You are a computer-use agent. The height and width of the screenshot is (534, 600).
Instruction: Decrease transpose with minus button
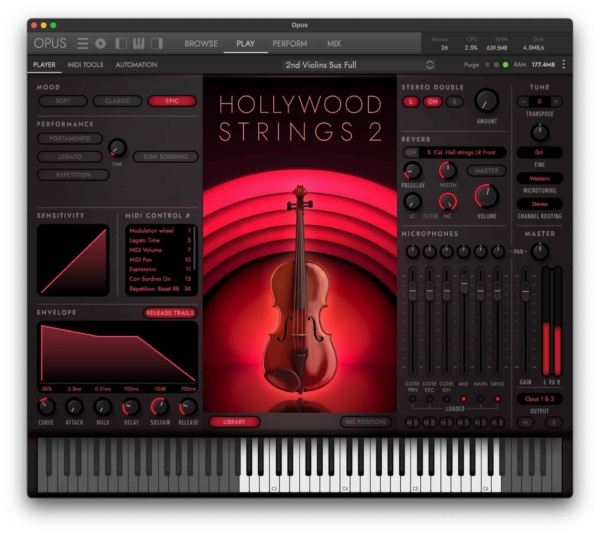point(523,101)
